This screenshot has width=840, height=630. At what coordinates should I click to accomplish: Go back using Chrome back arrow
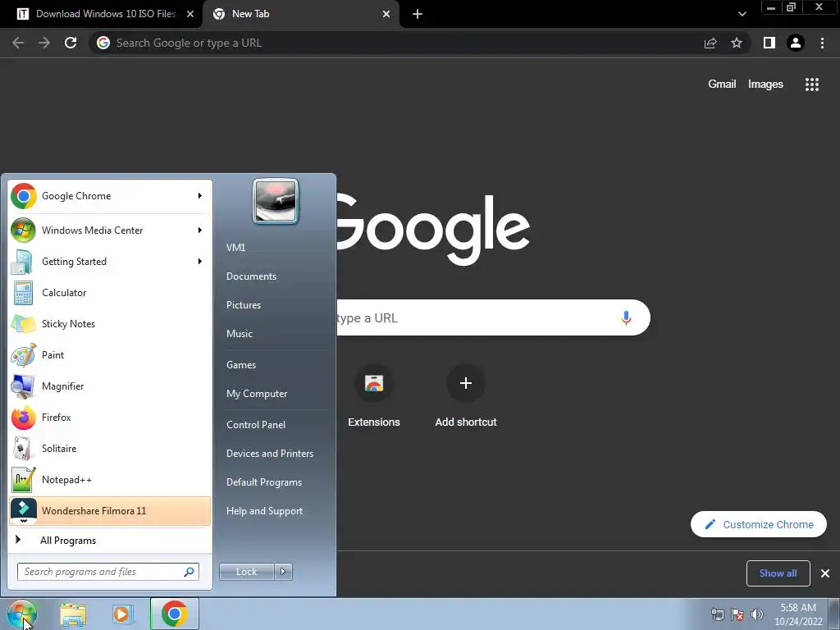[18, 43]
